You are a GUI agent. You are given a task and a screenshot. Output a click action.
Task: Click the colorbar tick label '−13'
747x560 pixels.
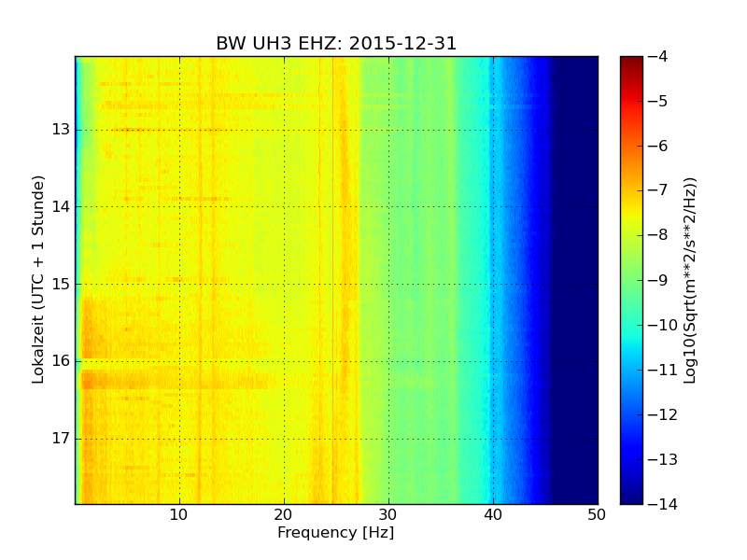663,459
